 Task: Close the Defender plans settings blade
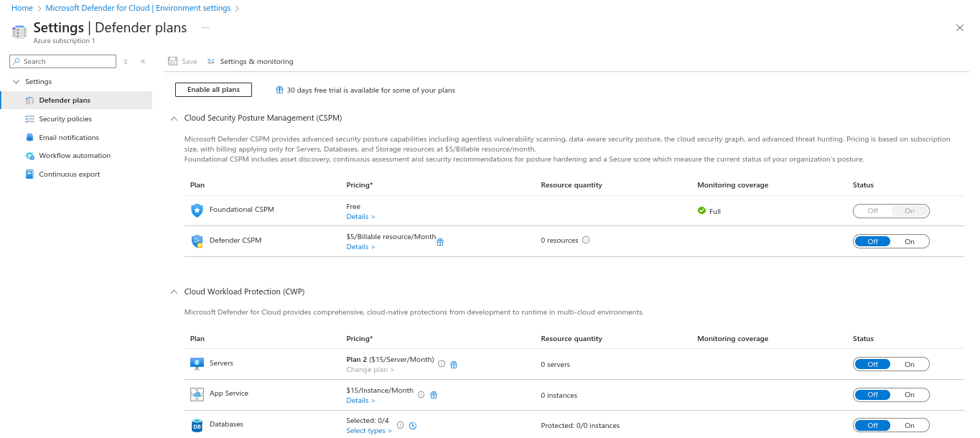[960, 28]
